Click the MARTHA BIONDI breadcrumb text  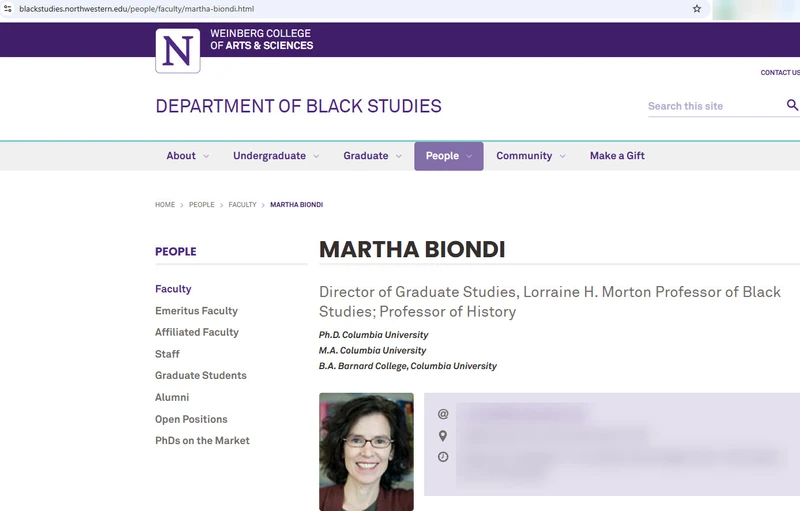(296, 205)
